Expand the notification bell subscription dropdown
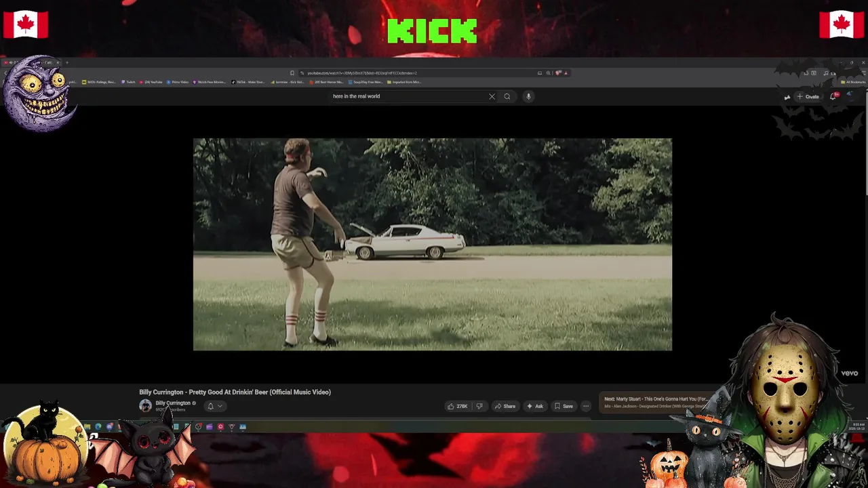This screenshot has height=488, width=868. click(x=215, y=406)
